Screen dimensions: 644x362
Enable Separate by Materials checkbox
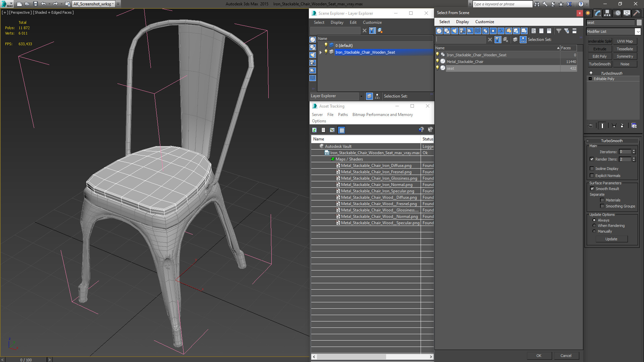(x=602, y=200)
